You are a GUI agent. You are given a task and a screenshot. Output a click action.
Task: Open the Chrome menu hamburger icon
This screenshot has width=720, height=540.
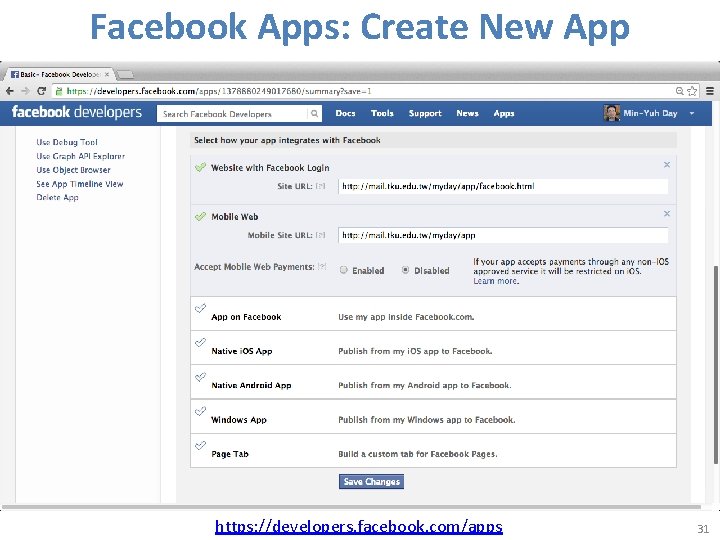click(709, 91)
